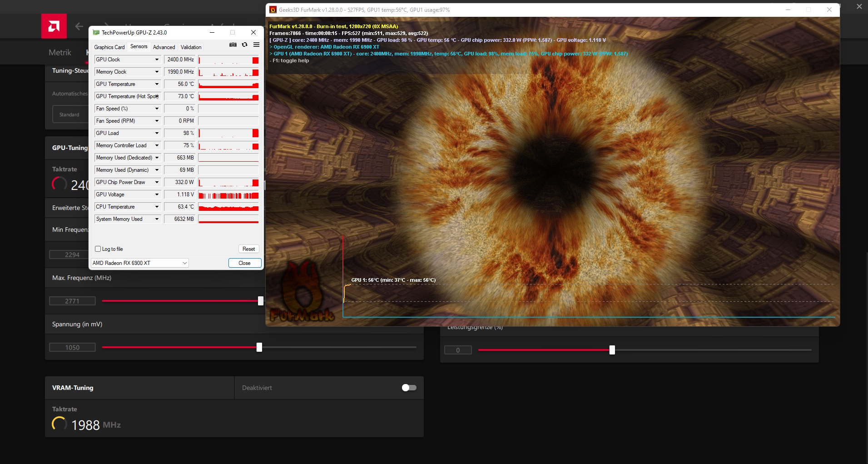Click the 332.0 W power draw value
This screenshot has width=868, height=464.
coord(180,182)
